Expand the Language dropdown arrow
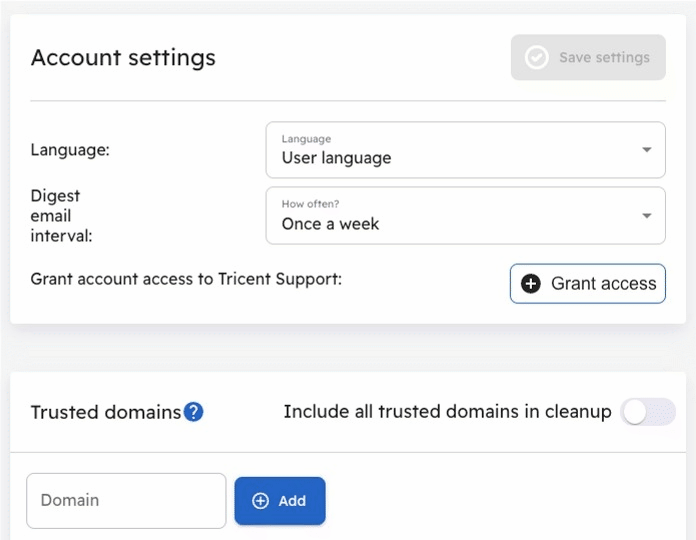The height and width of the screenshot is (540, 696). pyautogui.click(x=647, y=150)
